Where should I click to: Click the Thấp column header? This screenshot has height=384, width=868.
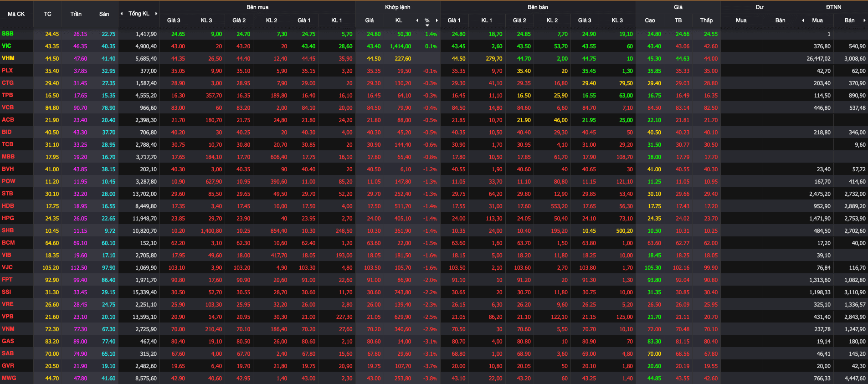(707, 20)
